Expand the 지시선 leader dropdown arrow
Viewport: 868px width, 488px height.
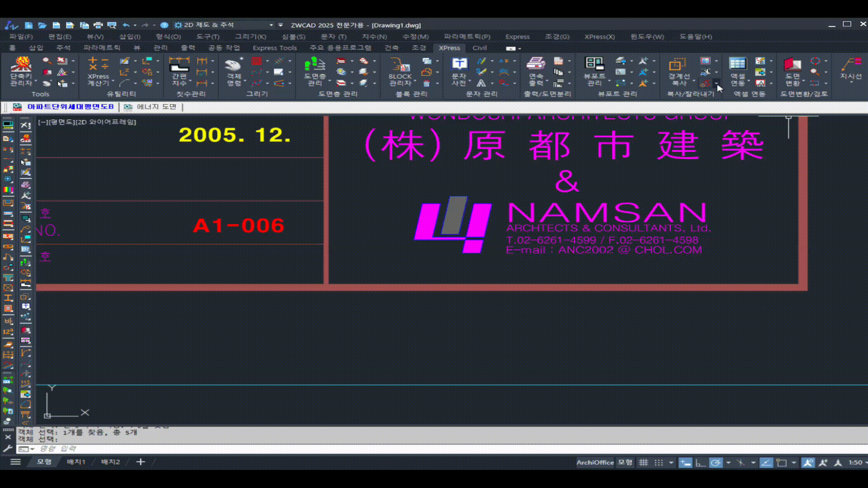(x=851, y=83)
